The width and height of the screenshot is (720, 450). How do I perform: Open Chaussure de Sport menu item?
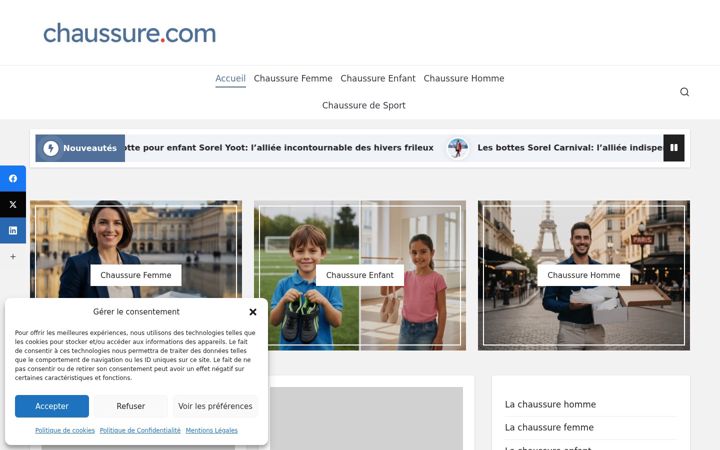tap(364, 106)
